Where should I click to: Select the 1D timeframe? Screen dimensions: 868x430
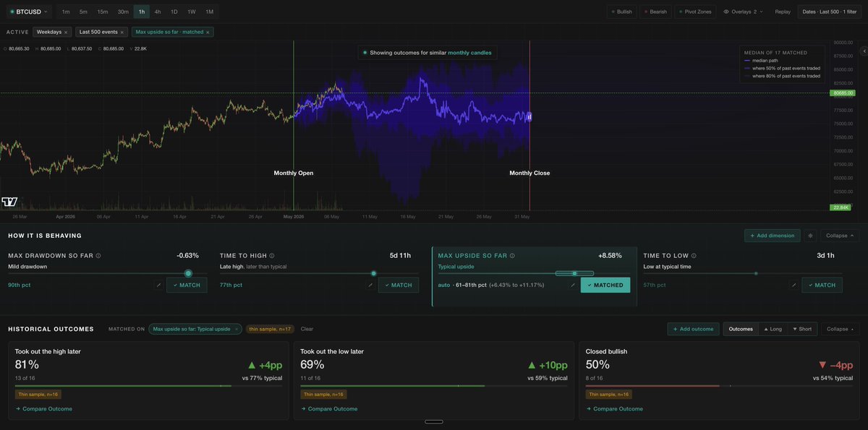click(x=174, y=12)
